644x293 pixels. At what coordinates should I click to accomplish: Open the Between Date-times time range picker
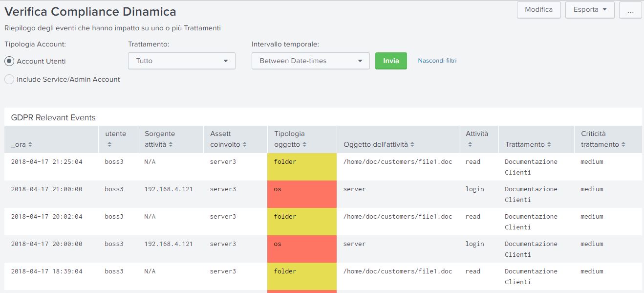tap(311, 61)
